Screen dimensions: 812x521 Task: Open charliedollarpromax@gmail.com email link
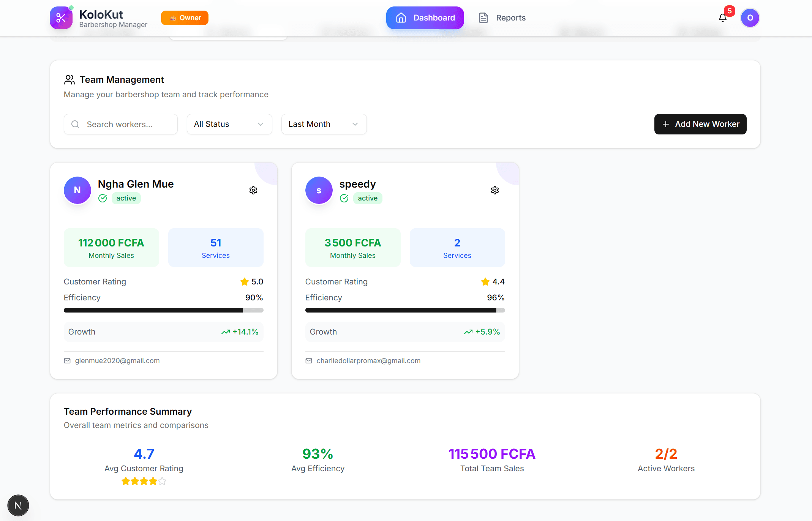[x=368, y=361]
